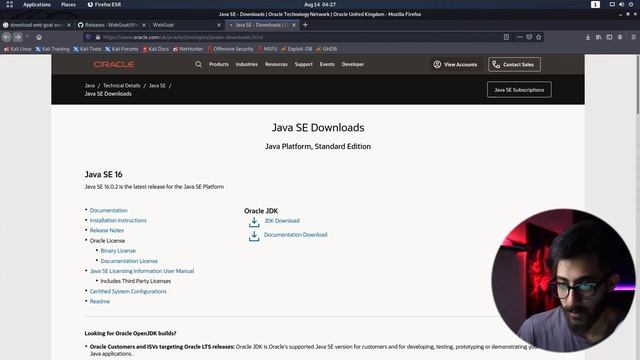
Task: Click the Documentation Download link text
Action: click(296, 235)
